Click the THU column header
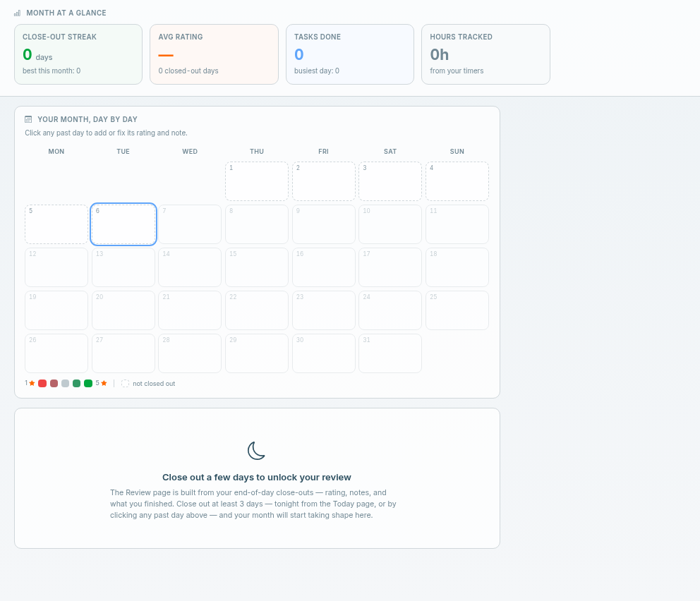This screenshot has width=700, height=601. [257, 151]
